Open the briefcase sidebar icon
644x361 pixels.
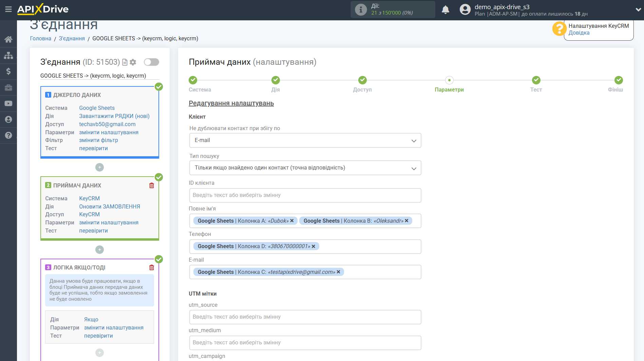[x=8, y=87]
